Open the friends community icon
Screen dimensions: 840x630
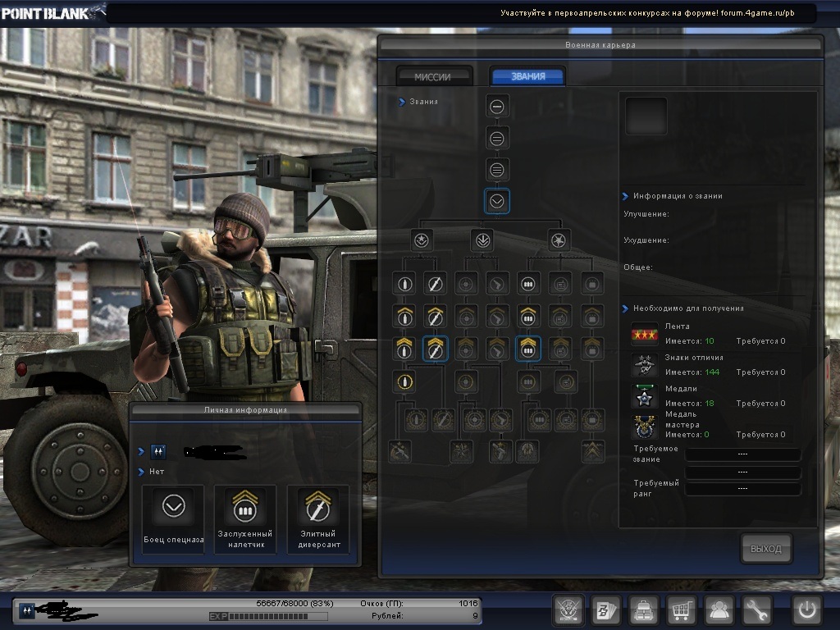pos(719,610)
